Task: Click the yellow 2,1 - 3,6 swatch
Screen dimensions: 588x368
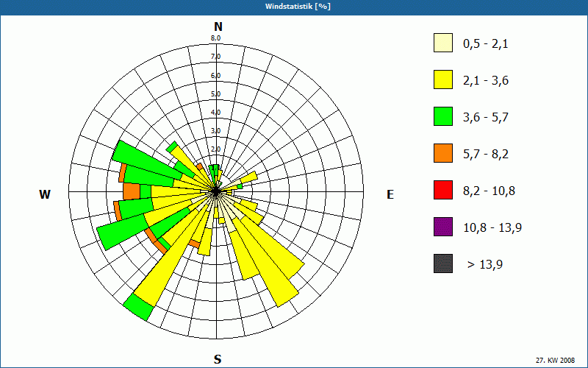Action: click(443, 79)
